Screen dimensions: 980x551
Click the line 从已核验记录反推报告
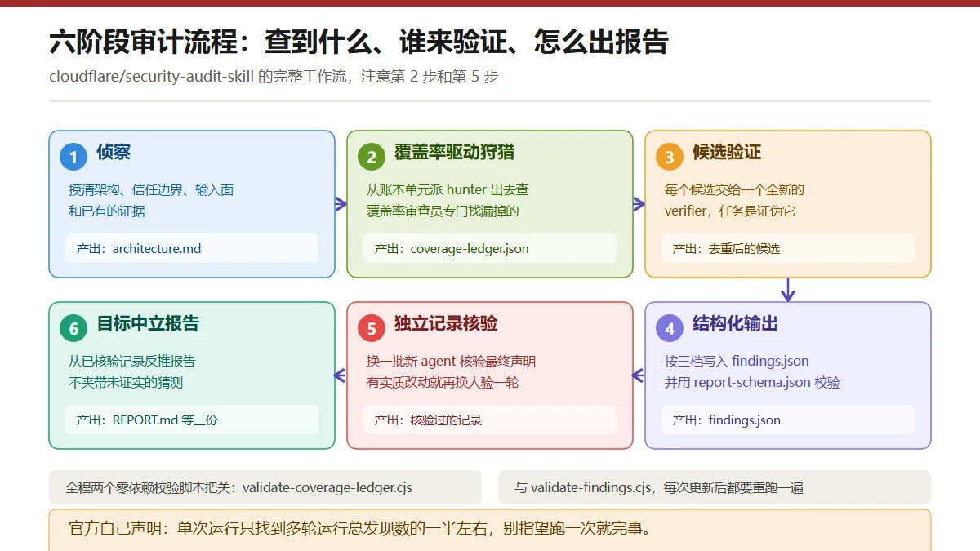[x=131, y=362]
